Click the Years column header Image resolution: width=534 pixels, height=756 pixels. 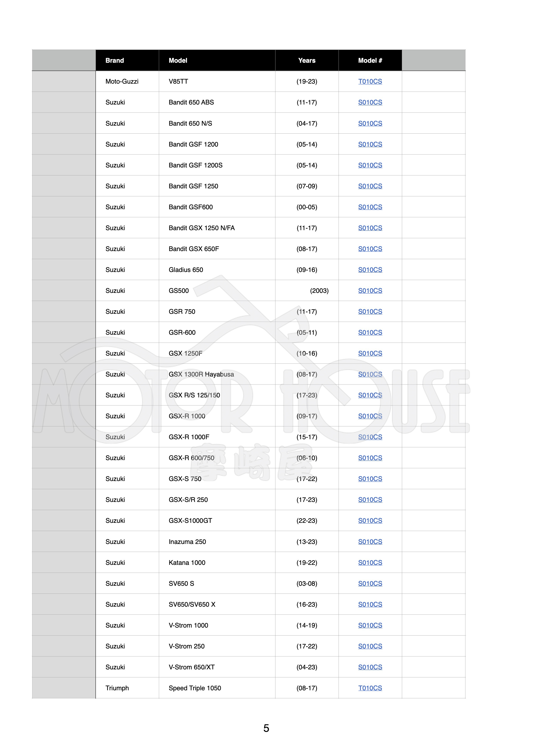coord(307,61)
